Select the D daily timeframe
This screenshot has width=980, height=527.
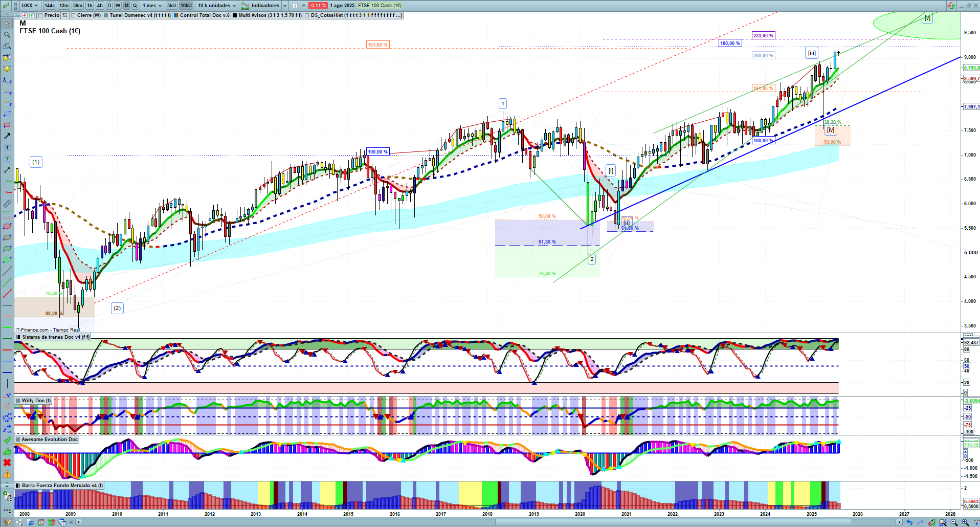(x=109, y=6)
